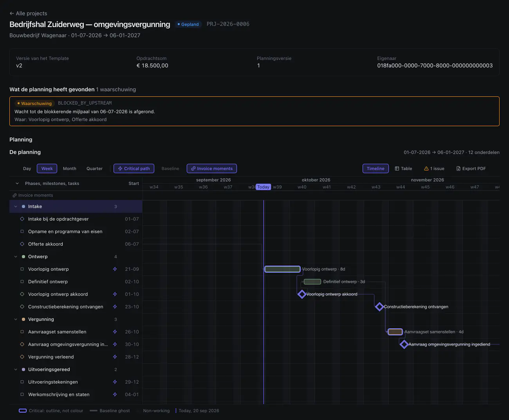
Task: Click the bolt icon on Aanvraagset samenstellen row
Action: pos(115,332)
